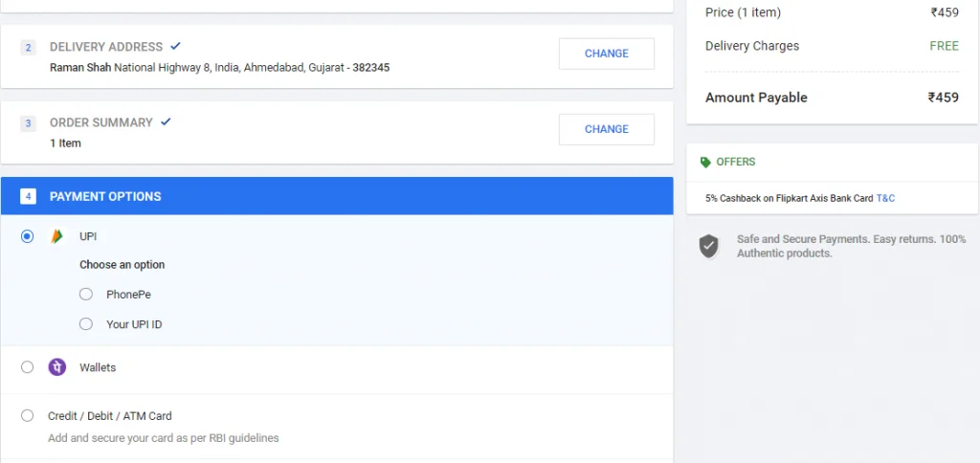Select Credit / Debit / ATM Card radio

click(27, 416)
